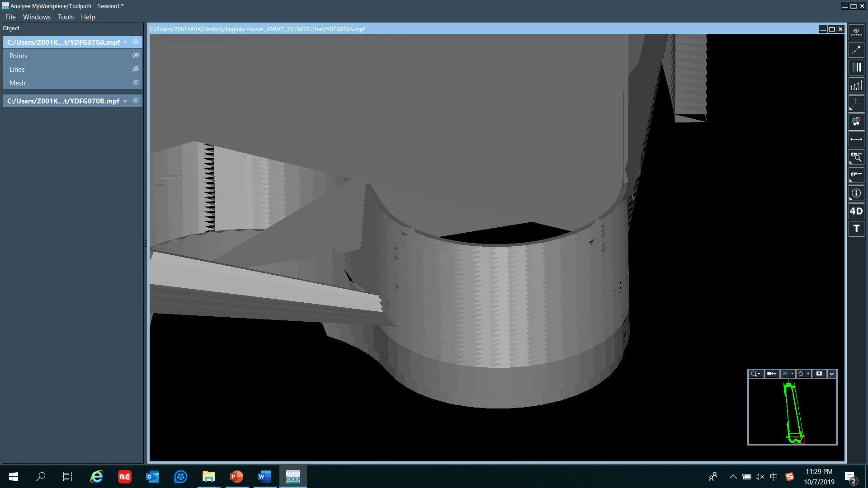Click the camera snapshot icon in overview

(x=819, y=374)
